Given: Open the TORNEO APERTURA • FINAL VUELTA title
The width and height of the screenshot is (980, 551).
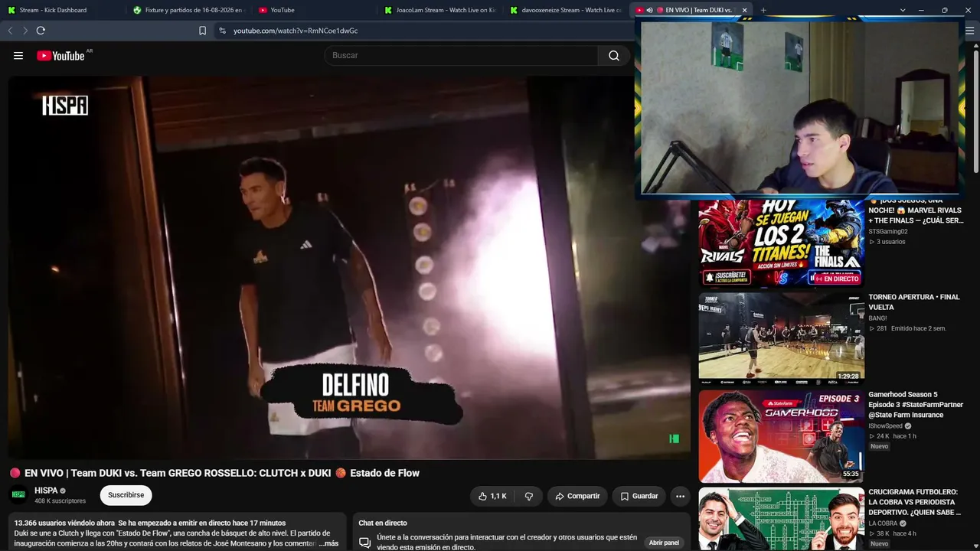Looking at the screenshot, I should (x=913, y=302).
